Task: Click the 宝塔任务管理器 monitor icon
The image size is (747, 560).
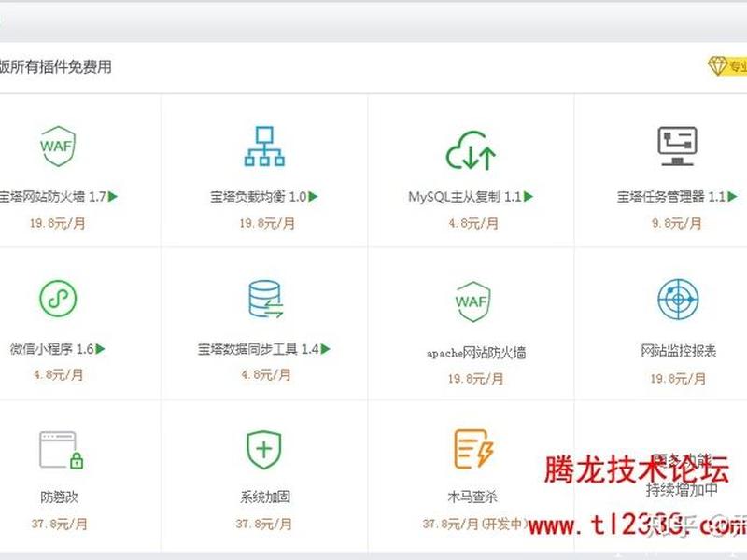Action: pyautogui.click(x=678, y=146)
